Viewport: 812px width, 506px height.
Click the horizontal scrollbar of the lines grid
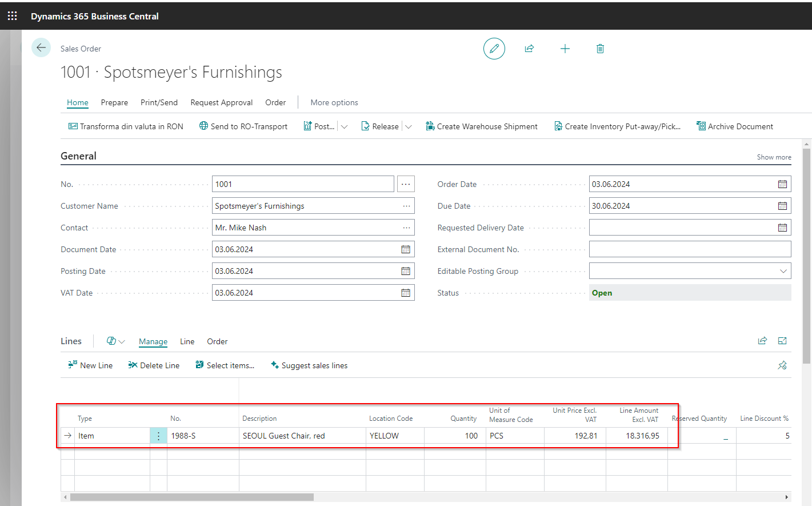pos(192,497)
